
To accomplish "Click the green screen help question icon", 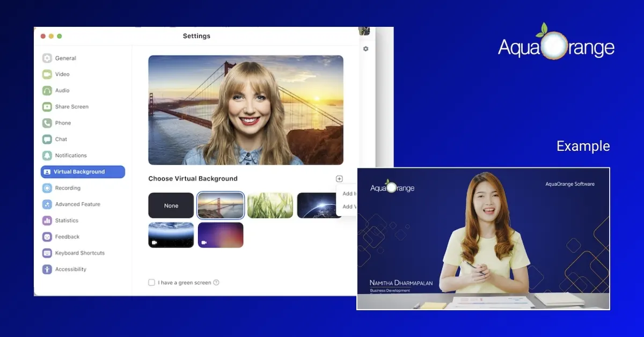I will [x=216, y=282].
